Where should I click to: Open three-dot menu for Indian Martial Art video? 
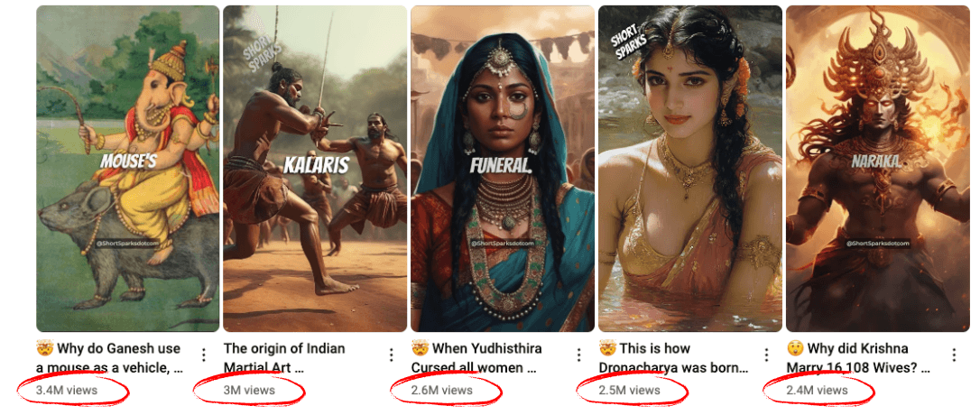pos(392,355)
